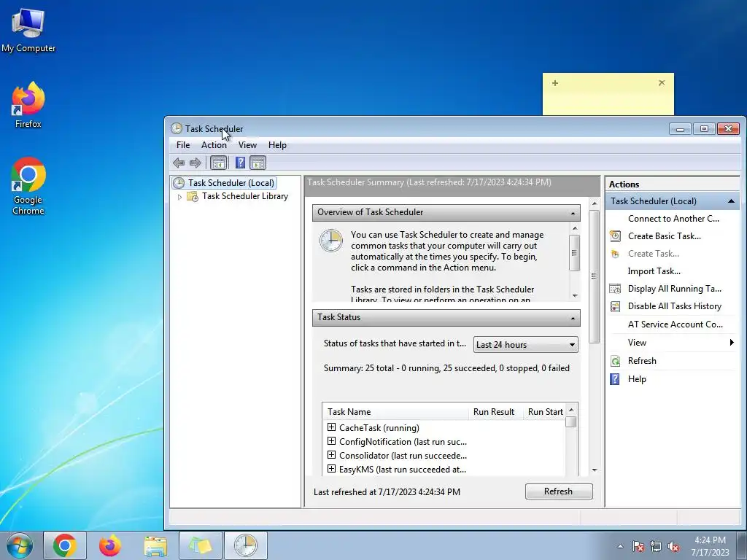Collapse the Task Status section
747x560 pixels.
573,318
